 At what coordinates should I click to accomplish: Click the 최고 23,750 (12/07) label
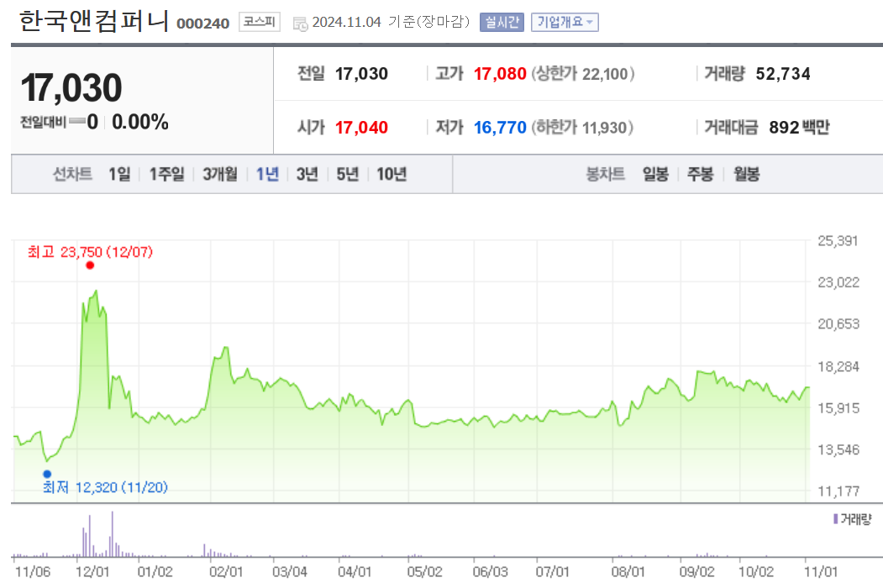pyautogui.click(x=90, y=252)
